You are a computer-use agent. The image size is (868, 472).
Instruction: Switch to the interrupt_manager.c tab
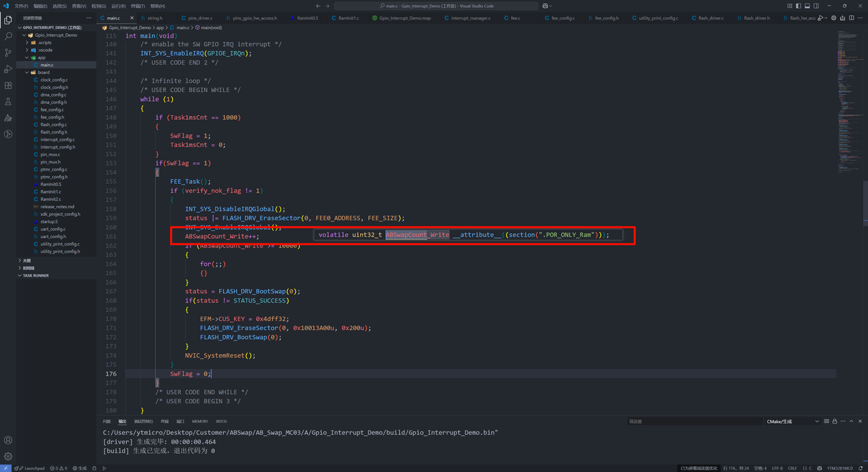coord(471,18)
